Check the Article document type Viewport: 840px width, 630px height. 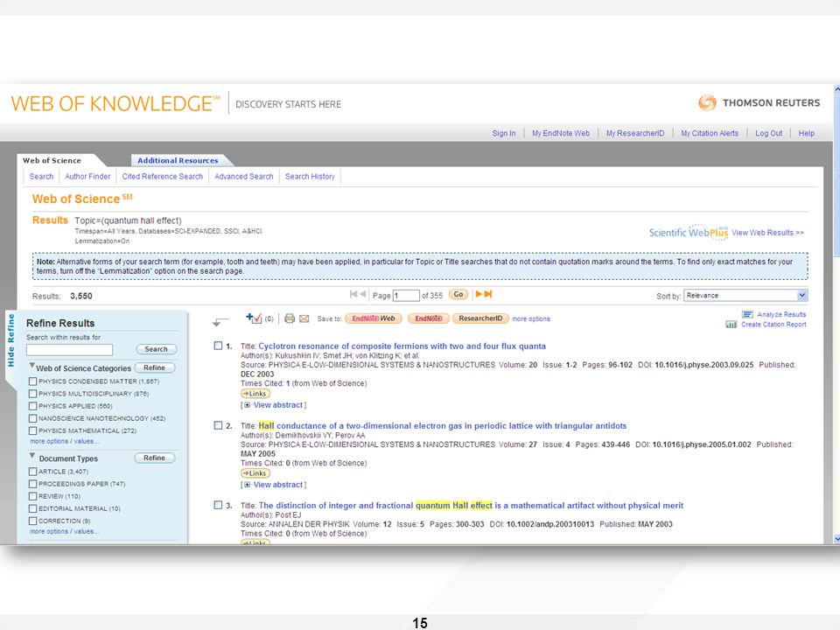(32, 472)
